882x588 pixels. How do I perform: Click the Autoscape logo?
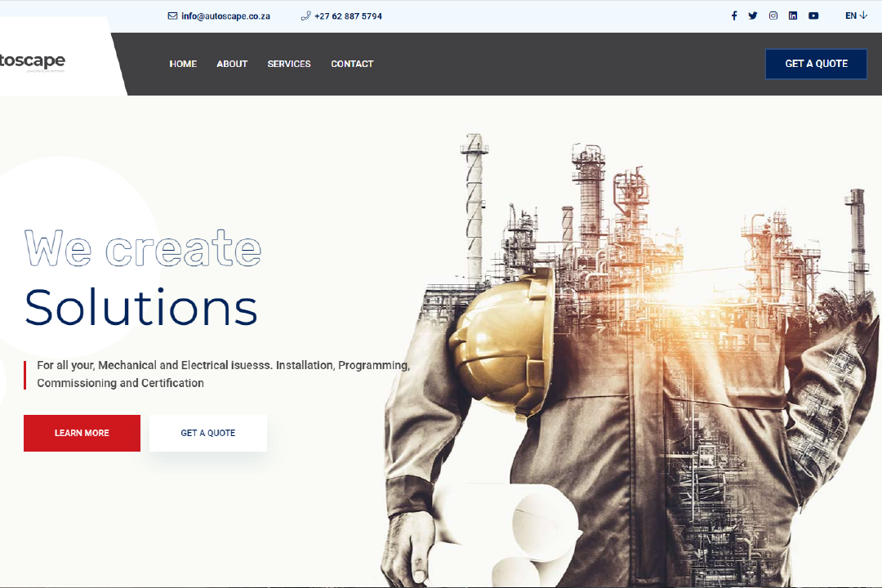[x=33, y=62]
